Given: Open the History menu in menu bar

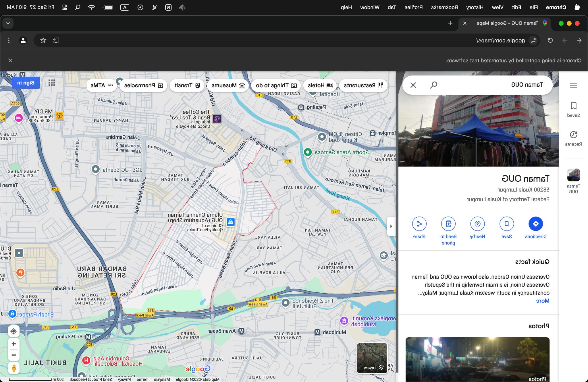Looking at the screenshot, I should pos(475,7).
